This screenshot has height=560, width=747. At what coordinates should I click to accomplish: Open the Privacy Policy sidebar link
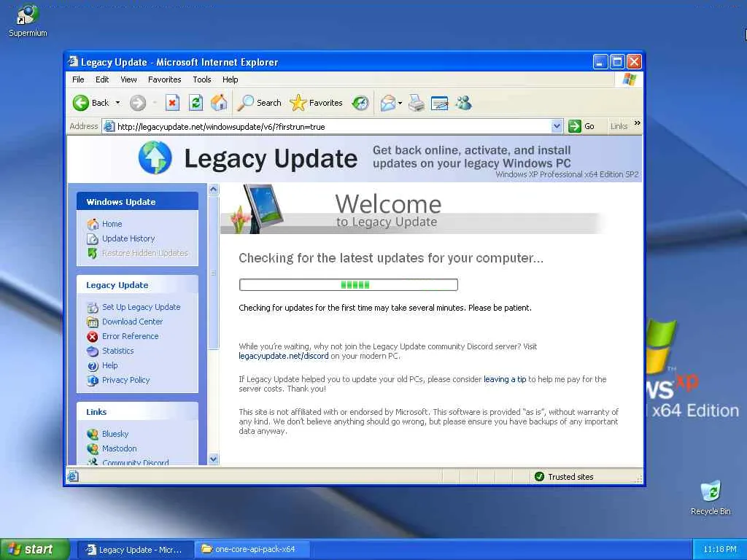[125, 380]
